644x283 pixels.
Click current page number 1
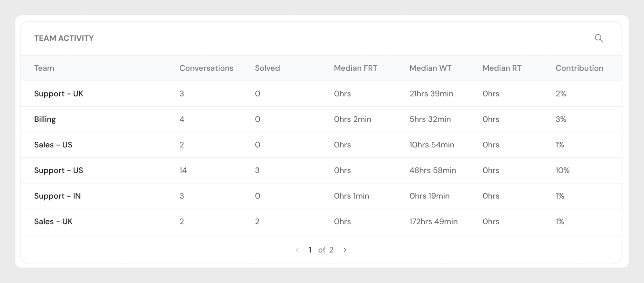pyautogui.click(x=310, y=250)
